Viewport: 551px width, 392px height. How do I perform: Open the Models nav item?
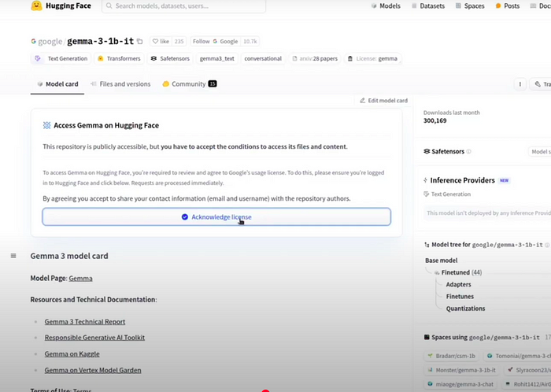point(386,6)
